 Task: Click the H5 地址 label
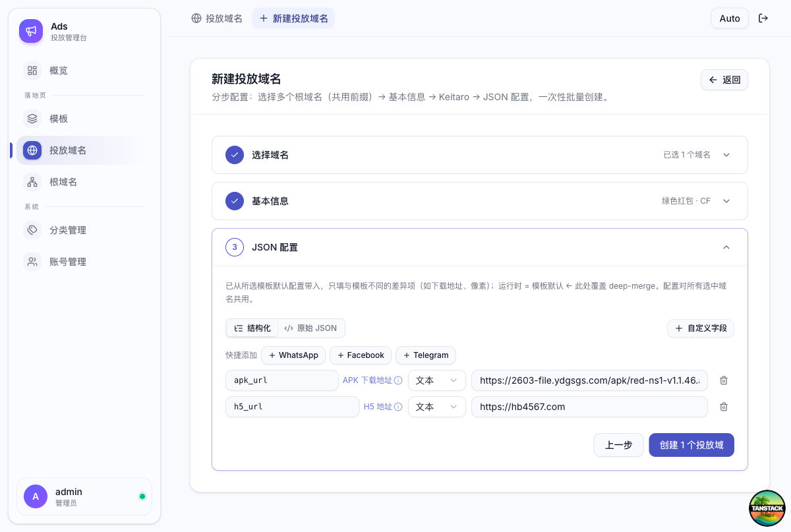(378, 407)
